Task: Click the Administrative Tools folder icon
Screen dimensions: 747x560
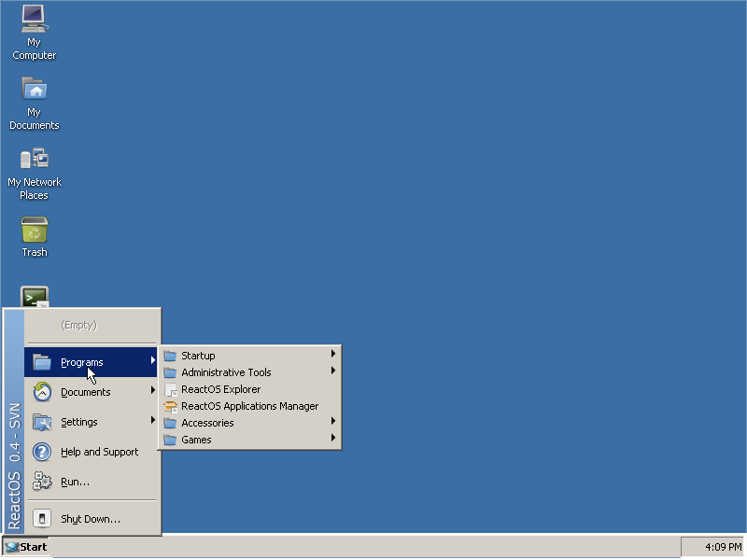Action: pyautogui.click(x=170, y=372)
